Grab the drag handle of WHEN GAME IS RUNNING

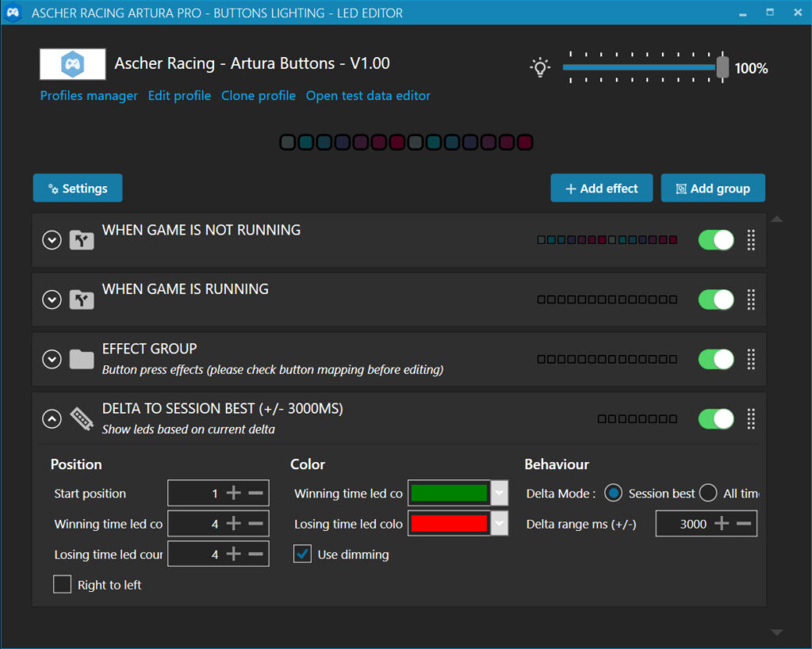click(x=751, y=300)
